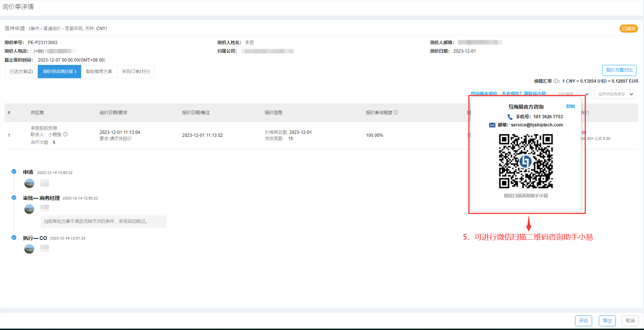Click the 供应商 column header
Image resolution: width=644 pixels, height=330 pixels.
point(37,113)
